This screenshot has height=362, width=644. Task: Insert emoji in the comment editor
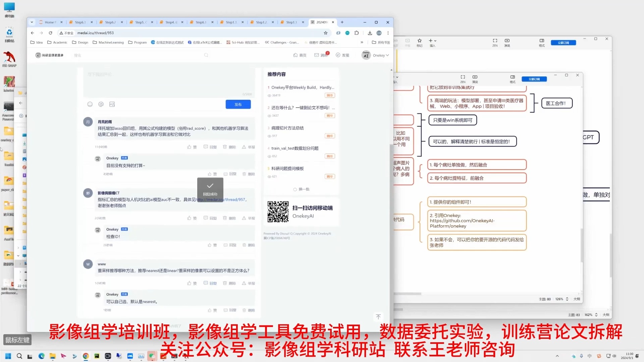click(x=90, y=104)
